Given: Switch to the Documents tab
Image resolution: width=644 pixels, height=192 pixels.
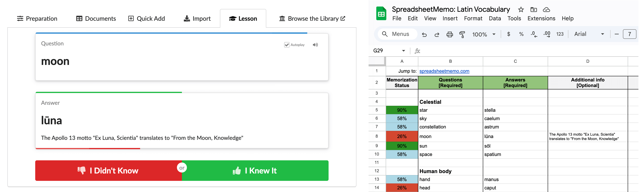Looking at the screenshot, I should tap(96, 18).
